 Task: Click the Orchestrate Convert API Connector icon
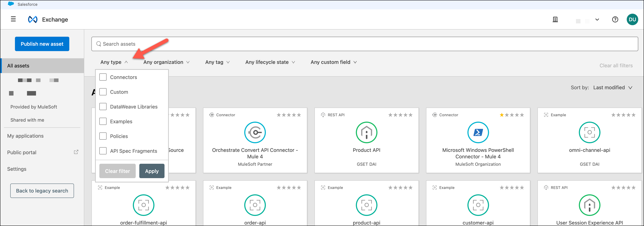coord(255,132)
